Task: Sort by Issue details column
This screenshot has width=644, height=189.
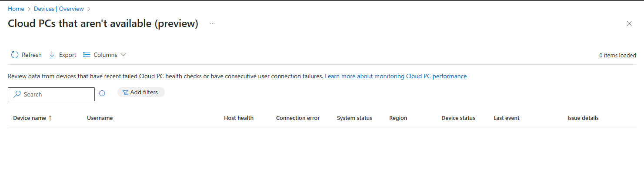Action: [583, 118]
